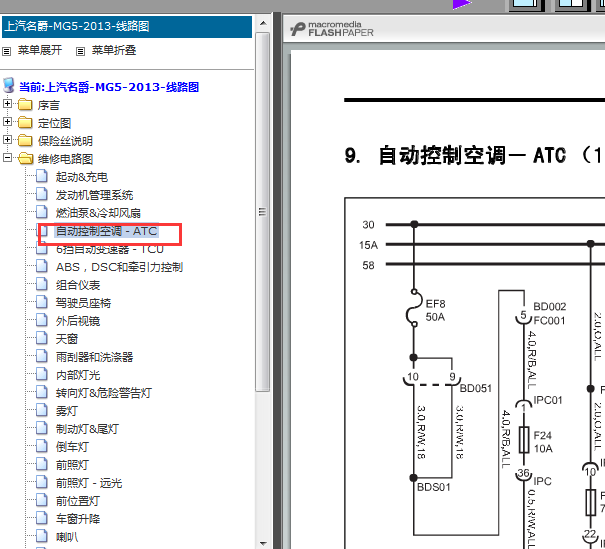Open the 燃油泵&冷却风扇 diagram
The image size is (605, 549).
tap(98, 213)
